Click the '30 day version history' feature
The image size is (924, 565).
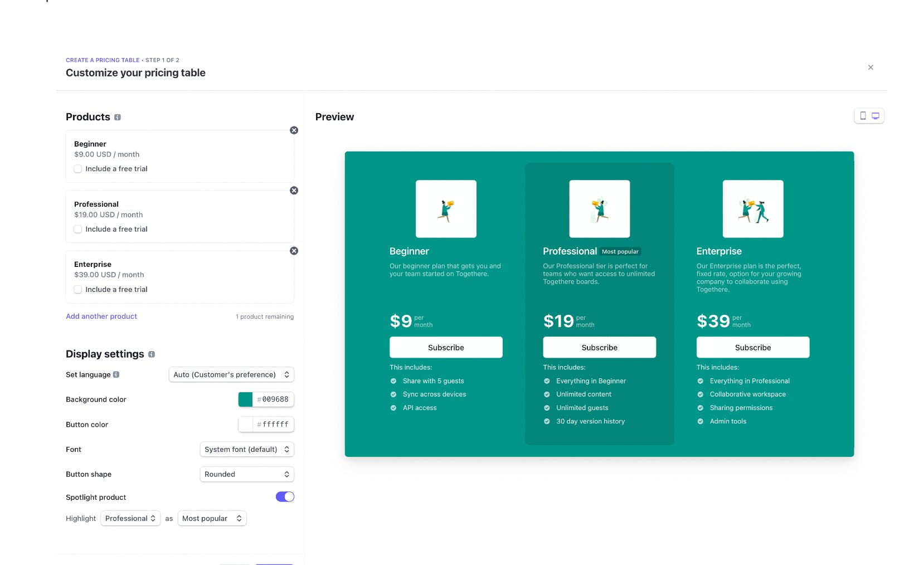point(590,421)
